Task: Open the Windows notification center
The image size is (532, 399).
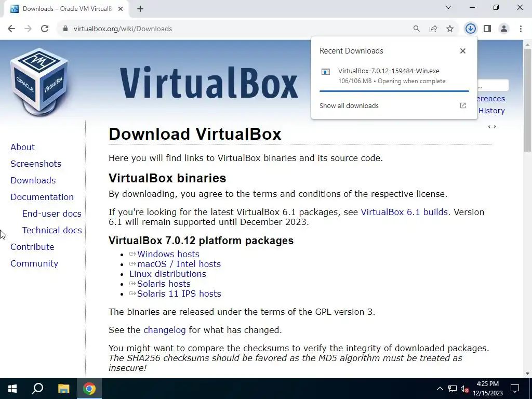Action: pyautogui.click(x=515, y=389)
